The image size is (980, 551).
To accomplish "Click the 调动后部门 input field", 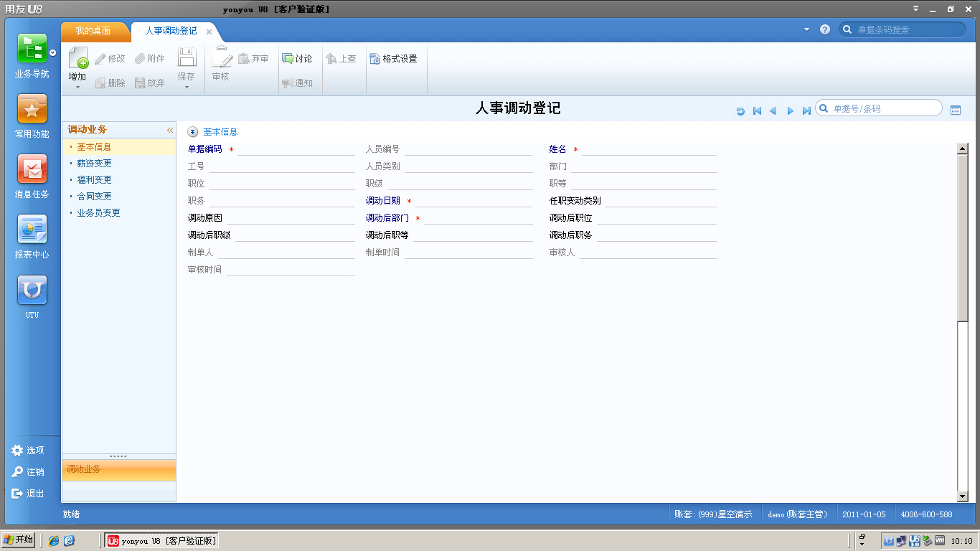I will point(478,218).
